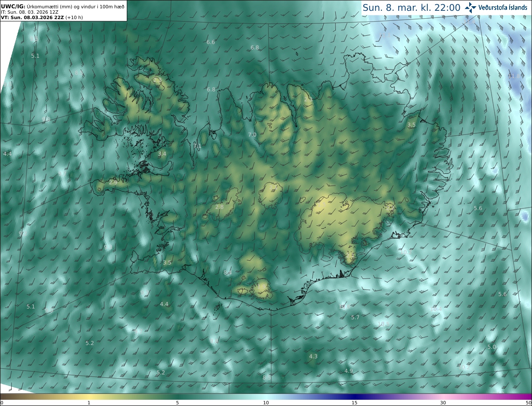Click the '15' tick on the color scale

[x=355, y=403]
